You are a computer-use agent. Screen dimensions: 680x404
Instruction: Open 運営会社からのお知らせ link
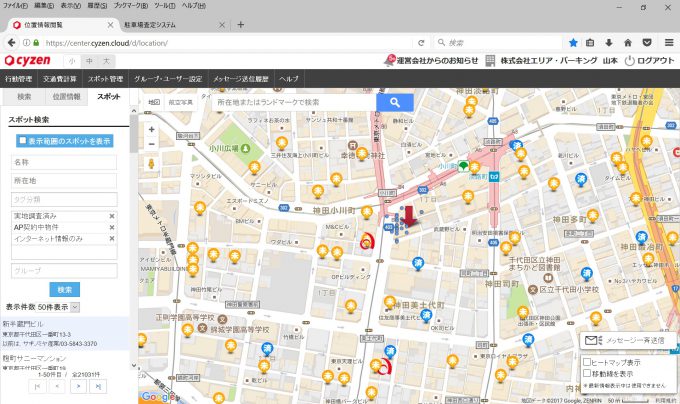[437, 61]
